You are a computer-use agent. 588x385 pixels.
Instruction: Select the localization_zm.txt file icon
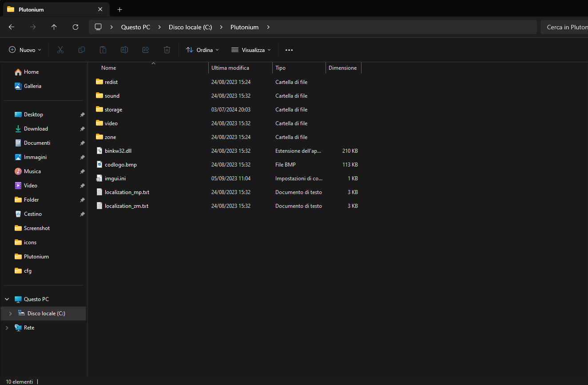(99, 206)
